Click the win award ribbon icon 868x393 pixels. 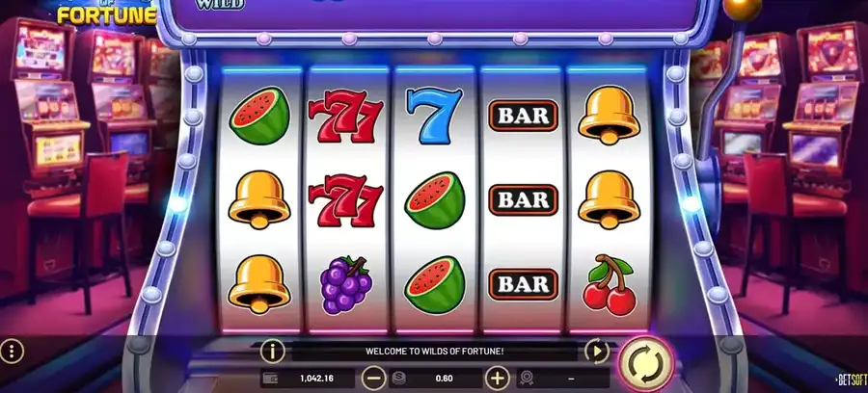pyautogui.click(x=527, y=379)
